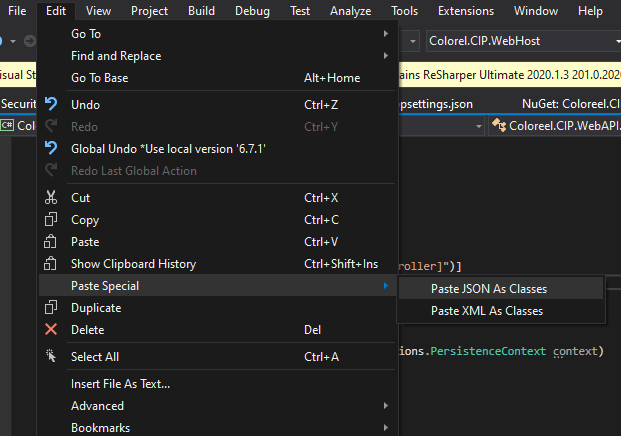Open the File menu
Image resolution: width=621 pixels, height=436 pixels.
tap(17, 11)
